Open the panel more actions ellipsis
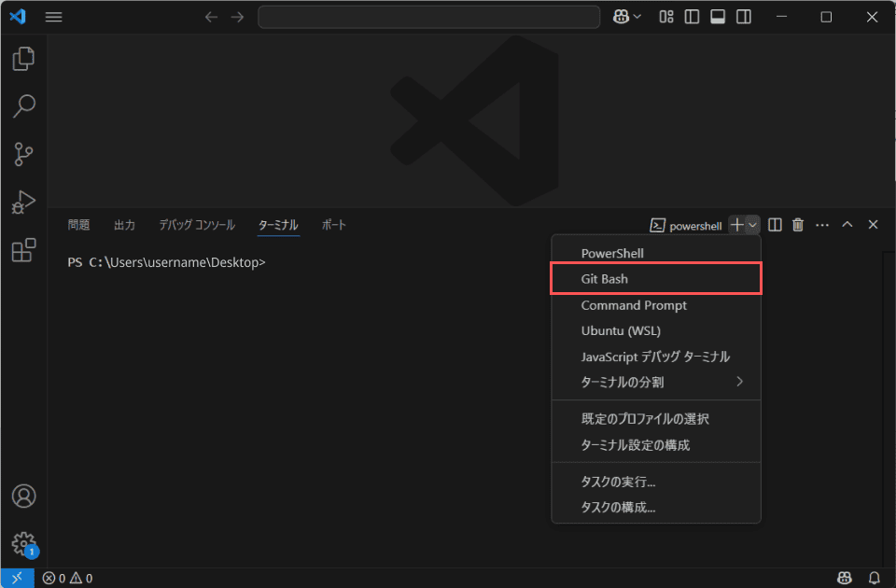Viewport: 896px width, 588px height. 822,225
